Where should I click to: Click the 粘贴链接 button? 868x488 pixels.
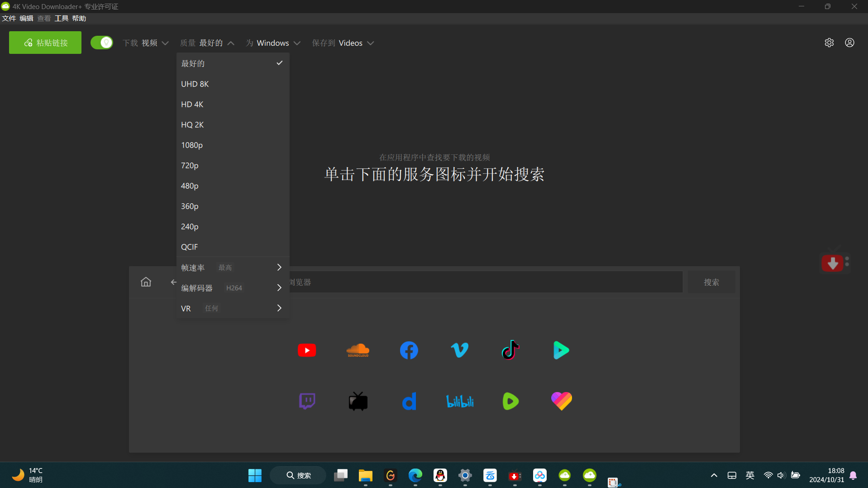45,43
